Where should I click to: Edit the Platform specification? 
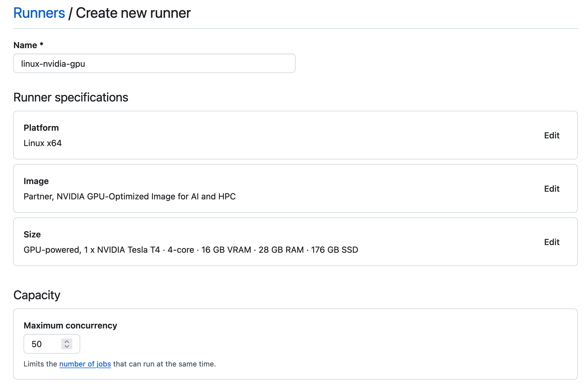(x=552, y=135)
